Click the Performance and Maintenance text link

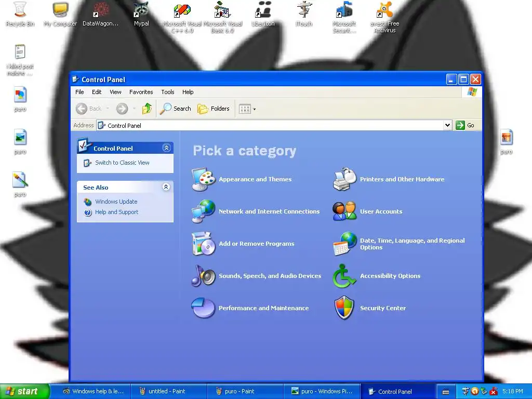pos(263,308)
